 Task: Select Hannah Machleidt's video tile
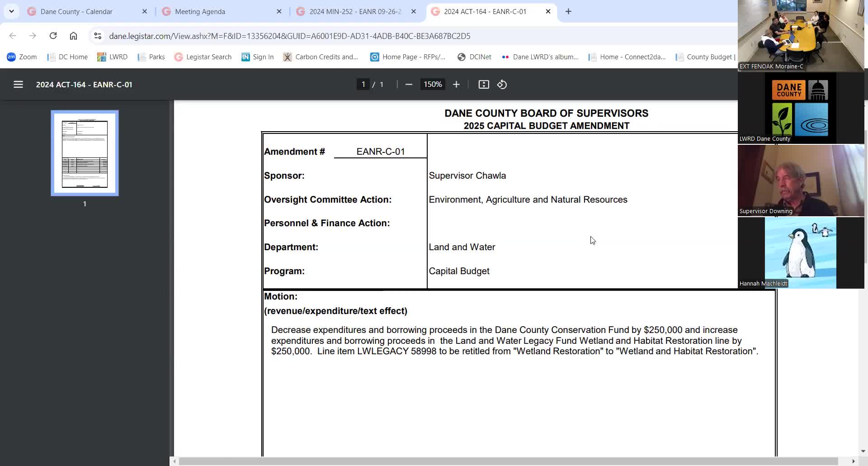[801, 253]
